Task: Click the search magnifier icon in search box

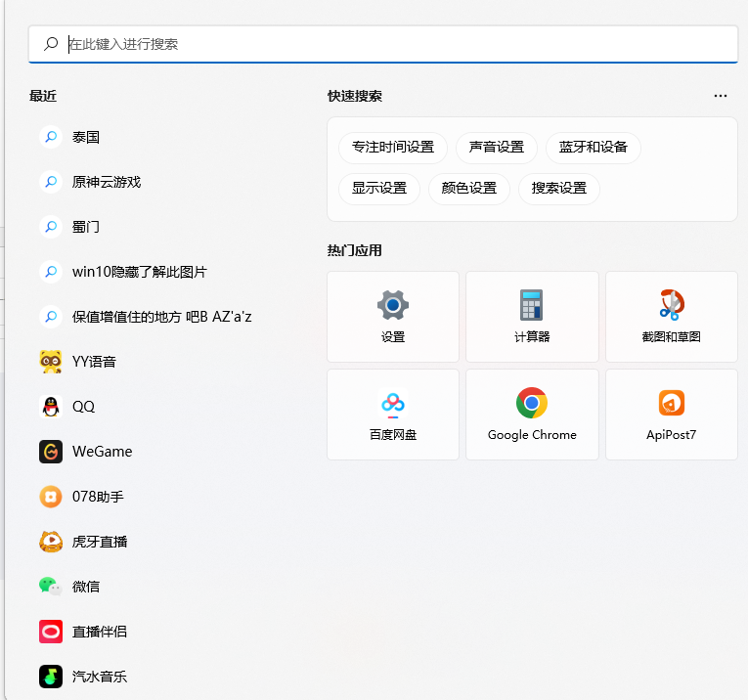Action: 51,44
